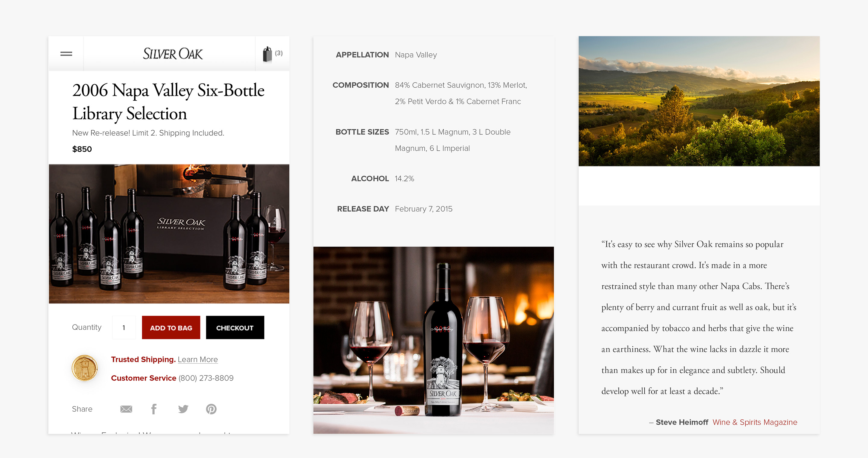868x458 pixels.
Task: Click the Trusted Shipping red text
Action: pyautogui.click(x=143, y=359)
